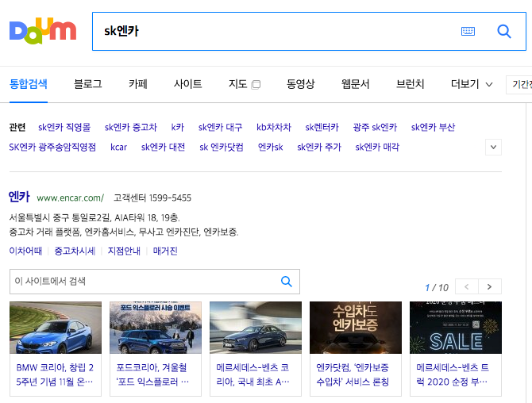Viewport: 532px width, 403px height.
Task: Open the 중고차시세 sublink
Action: point(75,251)
